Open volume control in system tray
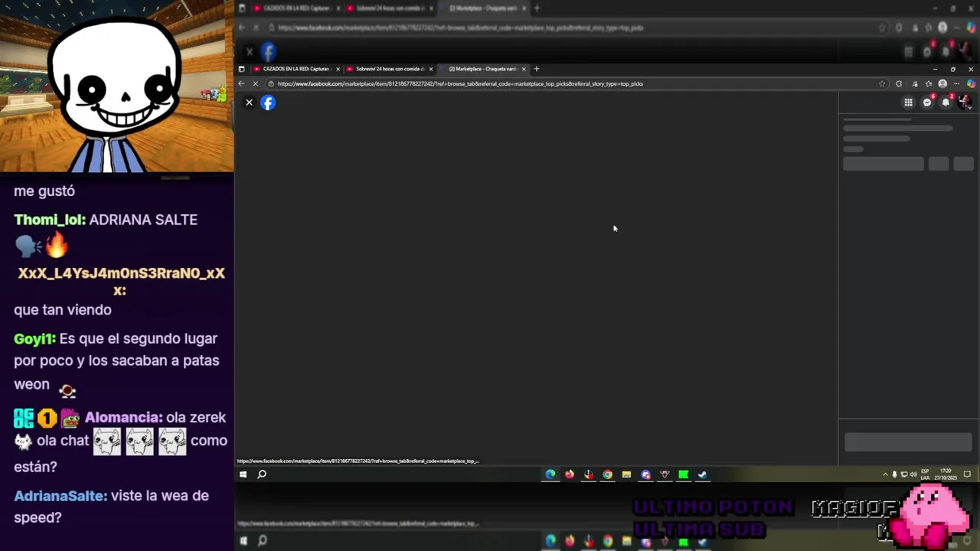 click(913, 474)
